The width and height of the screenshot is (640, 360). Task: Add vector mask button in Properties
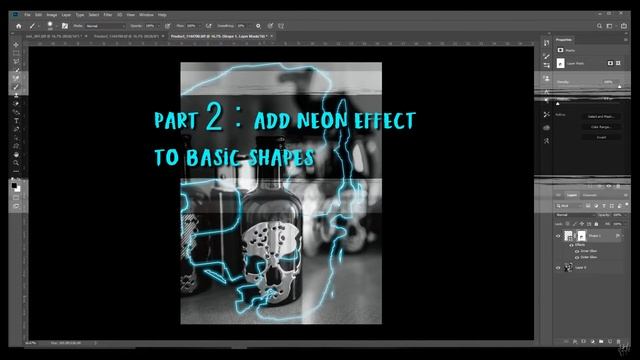[618, 63]
